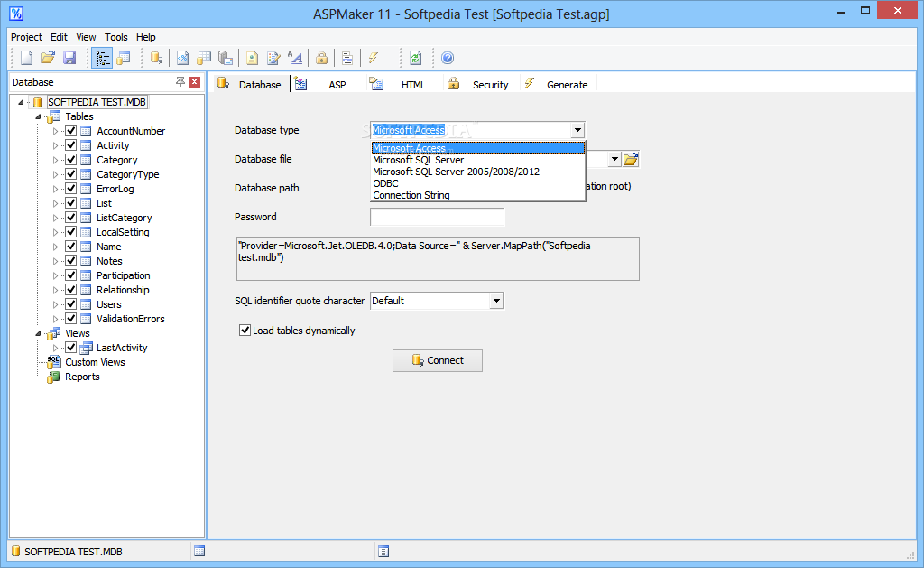Click the status bar table grid icon
Image resolution: width=924 pixels, height=568 pixels.
pyautogui.click(x=199, y=552)
